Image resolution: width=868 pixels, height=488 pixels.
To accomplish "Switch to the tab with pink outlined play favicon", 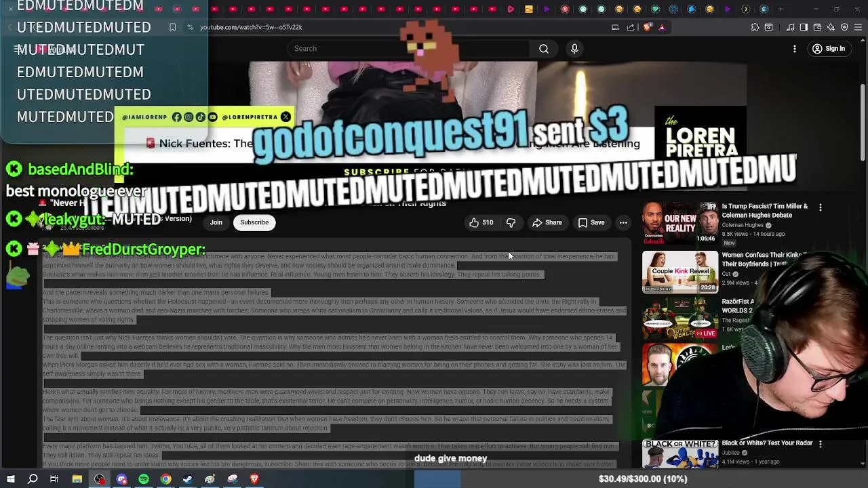I will [511, 9].
